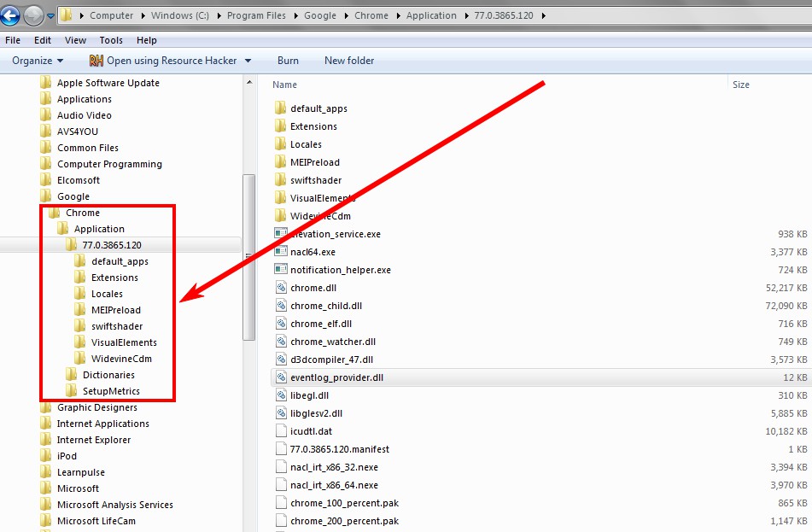The height and width of the screenshot is (532, 812).
Task: Select the nacl_irt_x86_64.nexe file name
Action: (x=334, y=485)
